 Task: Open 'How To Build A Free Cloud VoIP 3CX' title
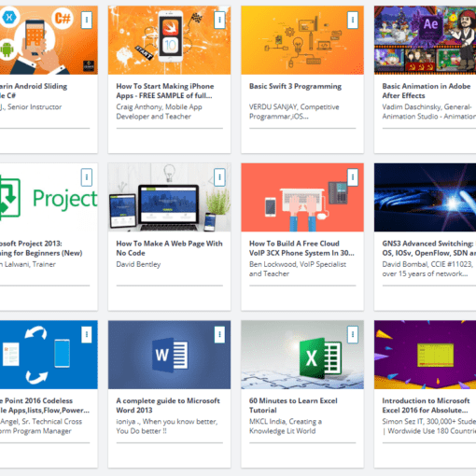tap(301, 248)
